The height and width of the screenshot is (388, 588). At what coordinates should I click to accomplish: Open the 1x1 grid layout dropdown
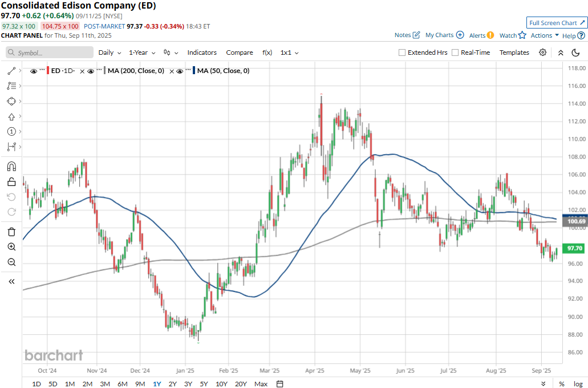[x=290, y=52]
